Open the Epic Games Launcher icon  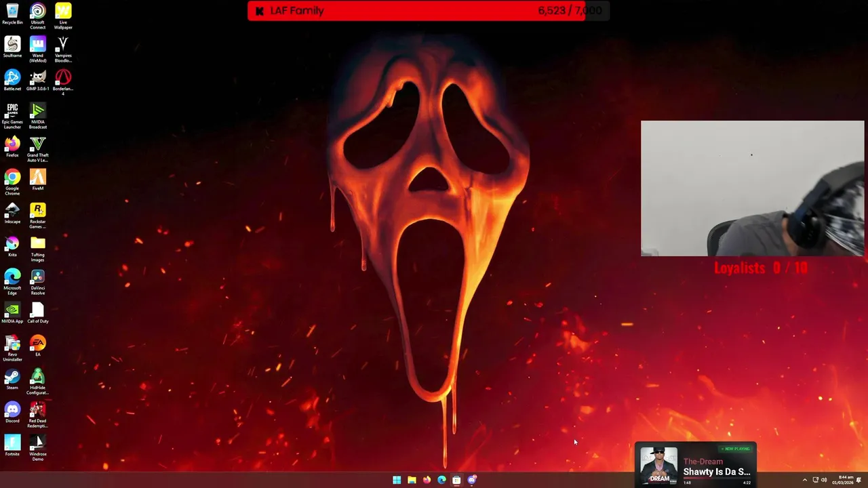point(12,116)
